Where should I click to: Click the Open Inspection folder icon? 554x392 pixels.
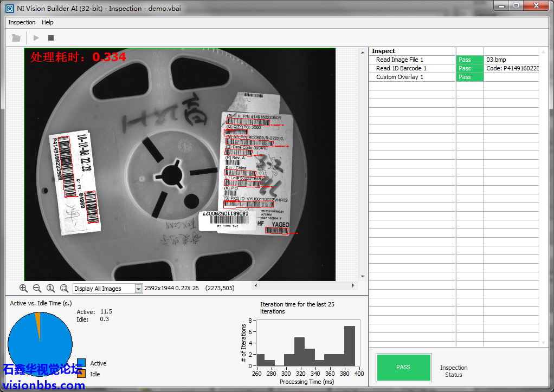coord(16,38)
